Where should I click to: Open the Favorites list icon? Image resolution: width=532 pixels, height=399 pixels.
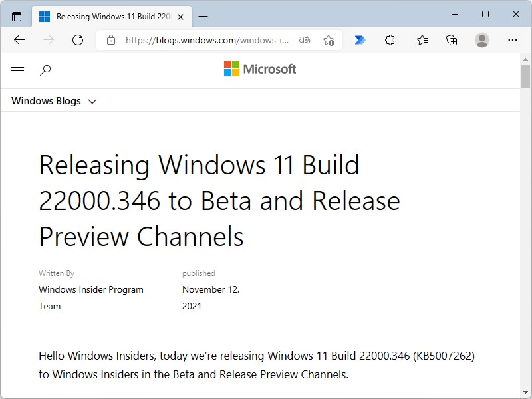[422, 40]
